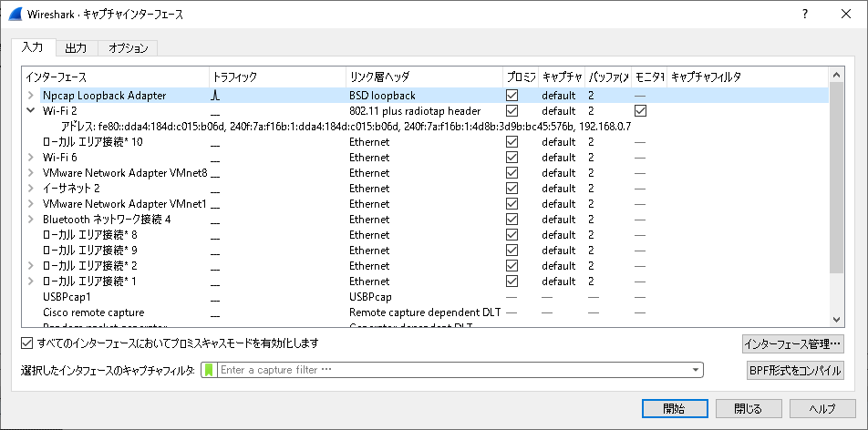
Task: Select ローカル エリア接続* 9 interface
Action: pyautogui.click(x=425, y=251)
